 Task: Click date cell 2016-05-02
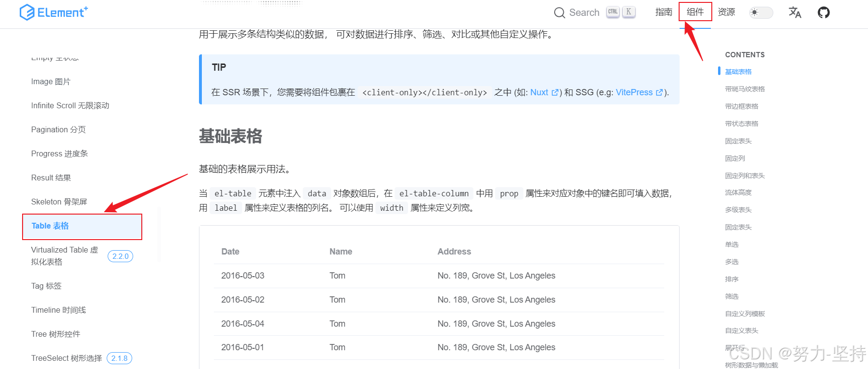pos(243,300)
